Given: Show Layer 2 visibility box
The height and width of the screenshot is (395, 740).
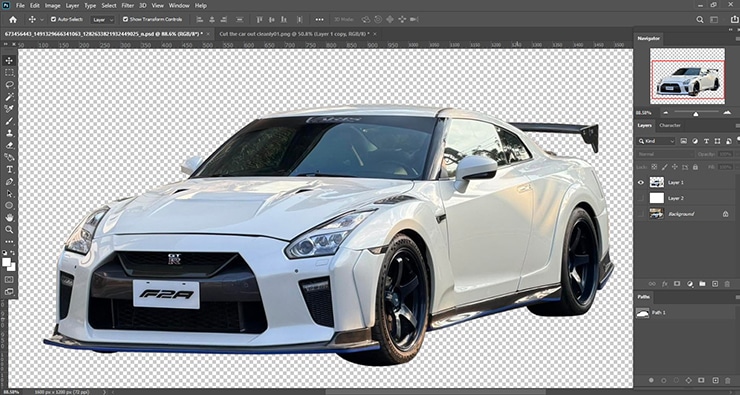Looking at the screenshot, I should click(x=641, y=198).
